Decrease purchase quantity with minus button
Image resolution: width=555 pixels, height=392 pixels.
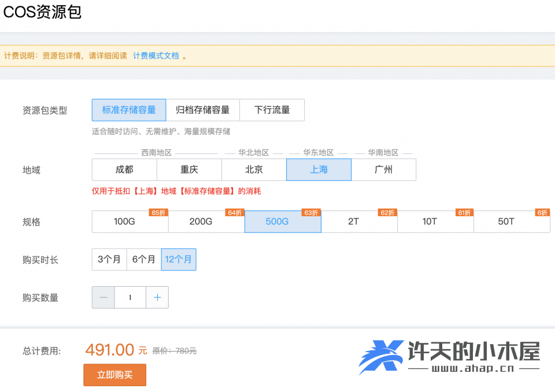[x=103, y=297]
